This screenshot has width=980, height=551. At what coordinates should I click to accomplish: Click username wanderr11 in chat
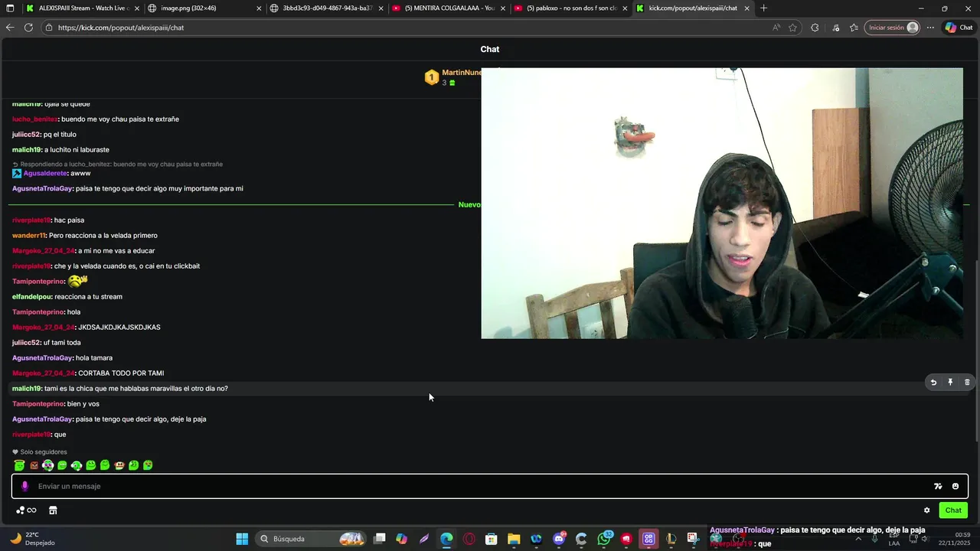pos(28,236)
